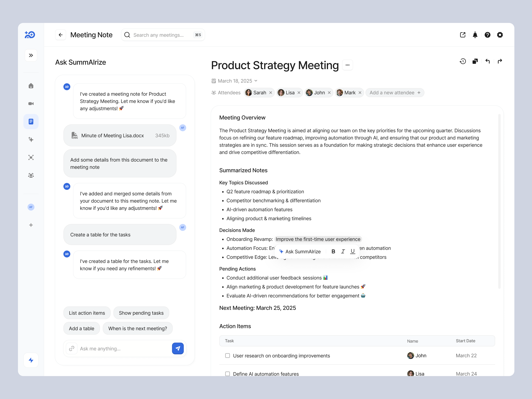The width and height of the screenshot is (532, 399).
Task: Open the Minute of Meeting Lisa.docx attachment
Action: coord(120,135)
